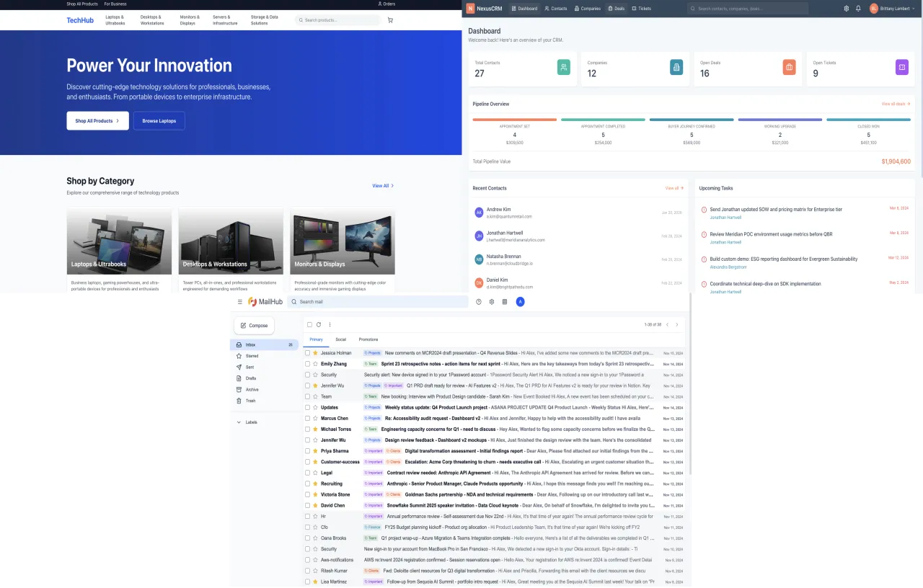Mark the Send Jonathan updated SOW task complete
Viewport: 923px width, 588px height.
pyautogui.click(x=704, y=210)
